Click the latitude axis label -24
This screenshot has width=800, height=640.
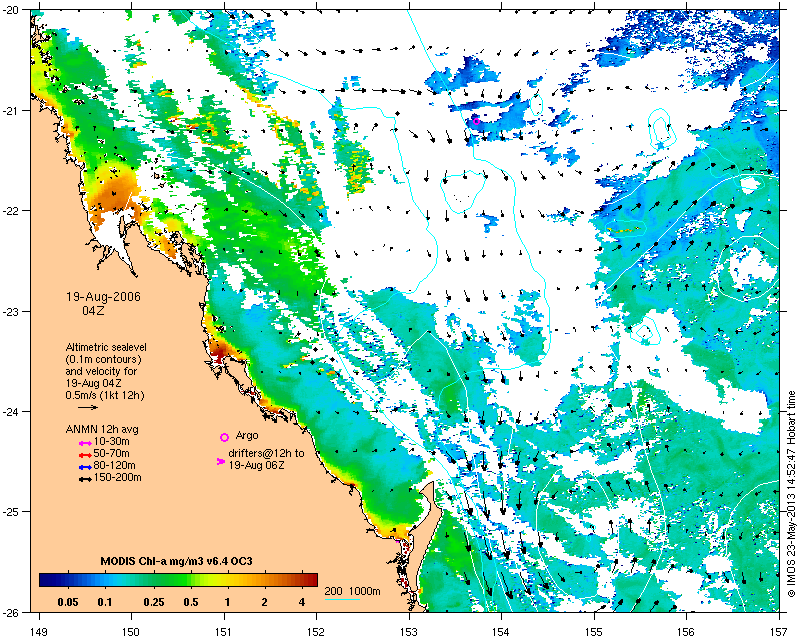10,411
